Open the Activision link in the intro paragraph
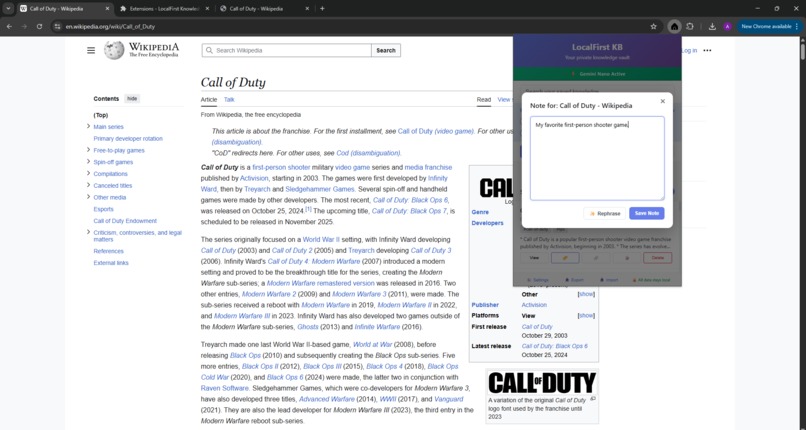Screen dimensions: 806x430 (x=254, y=178)
